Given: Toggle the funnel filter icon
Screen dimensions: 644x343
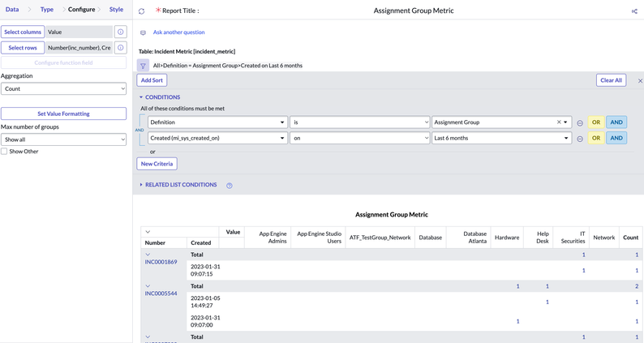Looking at the screenshot, I should click(x=143, y=66).
